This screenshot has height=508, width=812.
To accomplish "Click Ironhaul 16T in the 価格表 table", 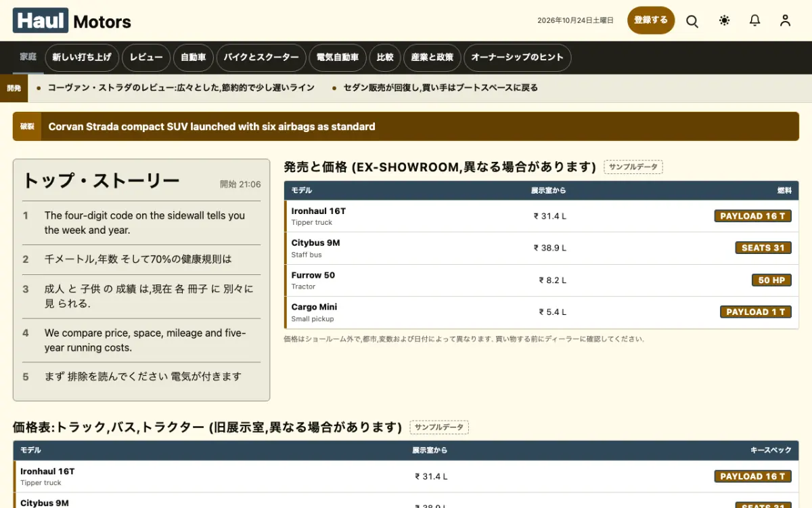I will 47,471.
